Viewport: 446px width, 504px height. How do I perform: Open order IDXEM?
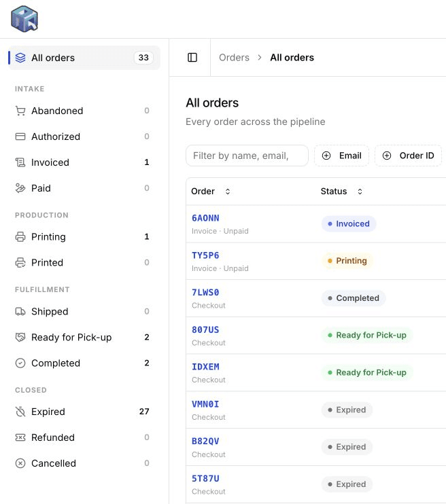(x=205, y=366)
